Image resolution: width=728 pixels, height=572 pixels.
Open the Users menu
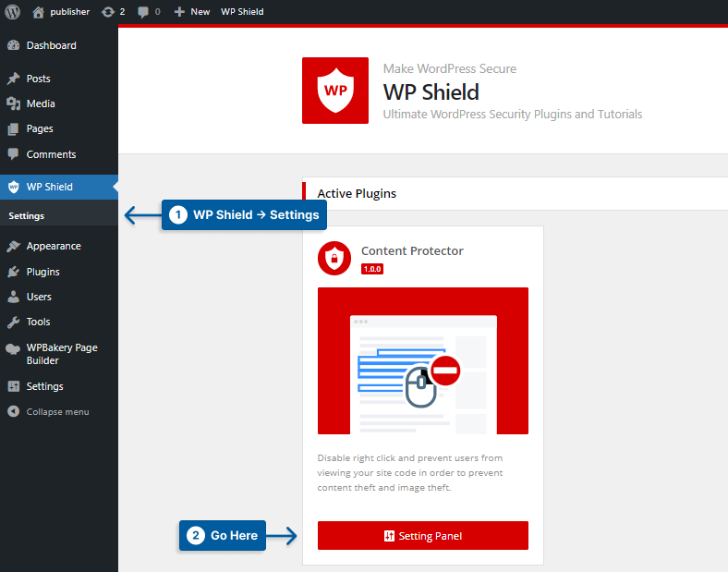tap(59, 297)
